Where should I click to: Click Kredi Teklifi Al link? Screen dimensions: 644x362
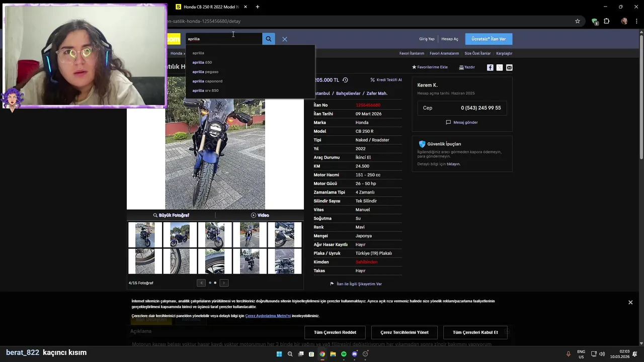(386, 80)
